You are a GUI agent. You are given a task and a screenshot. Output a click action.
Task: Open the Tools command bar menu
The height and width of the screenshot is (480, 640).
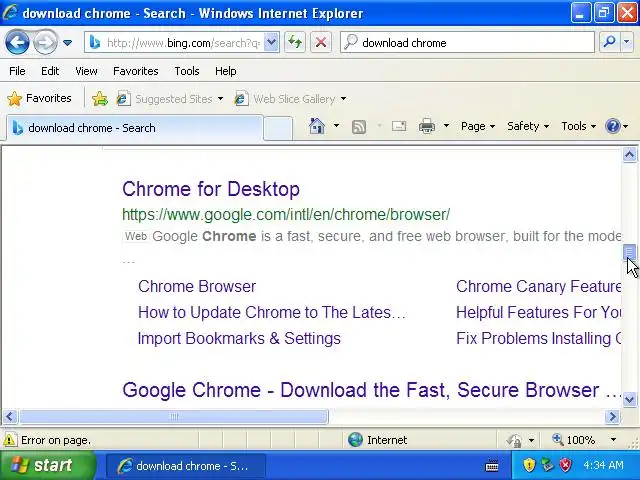coord(578,126)
